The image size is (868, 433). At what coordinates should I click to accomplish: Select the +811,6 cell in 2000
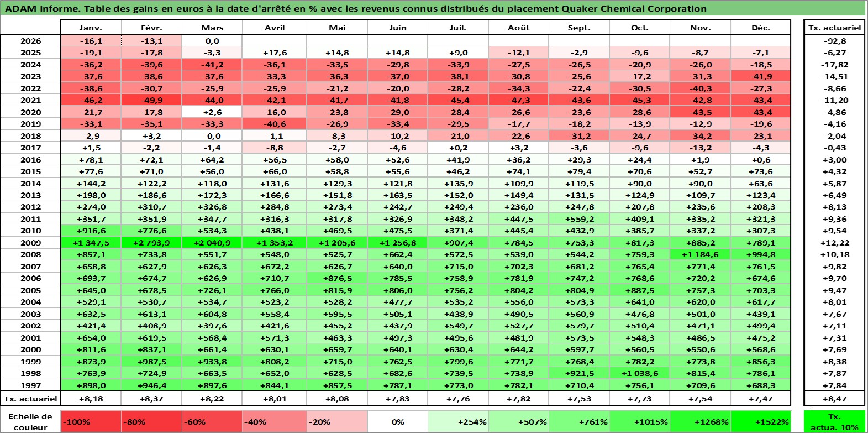pyautogui.click(x=91, y=349)
